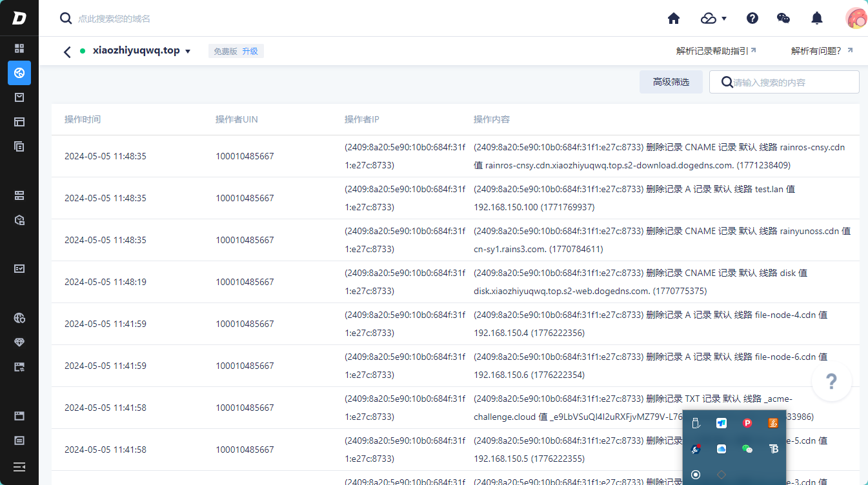The image size is (868, 485).
Task: Open the red P tray icon
Action: click(747, 423)
